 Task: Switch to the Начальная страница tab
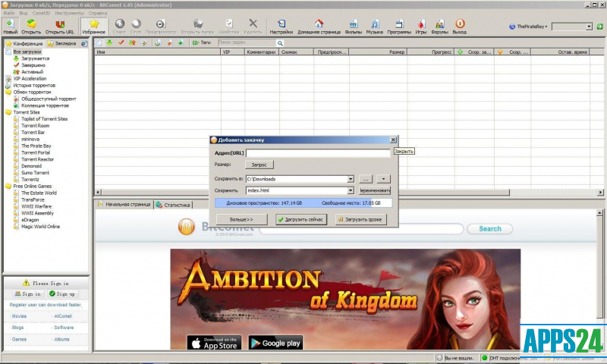coord(124,204)
